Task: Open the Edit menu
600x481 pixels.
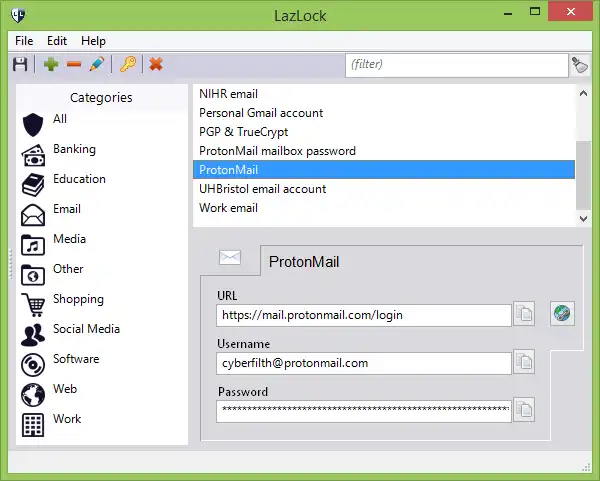Action: pos(57,41)
